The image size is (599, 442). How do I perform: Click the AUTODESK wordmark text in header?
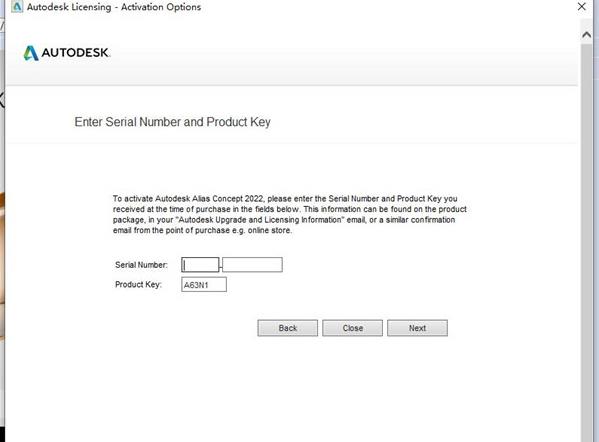(75, 53)
